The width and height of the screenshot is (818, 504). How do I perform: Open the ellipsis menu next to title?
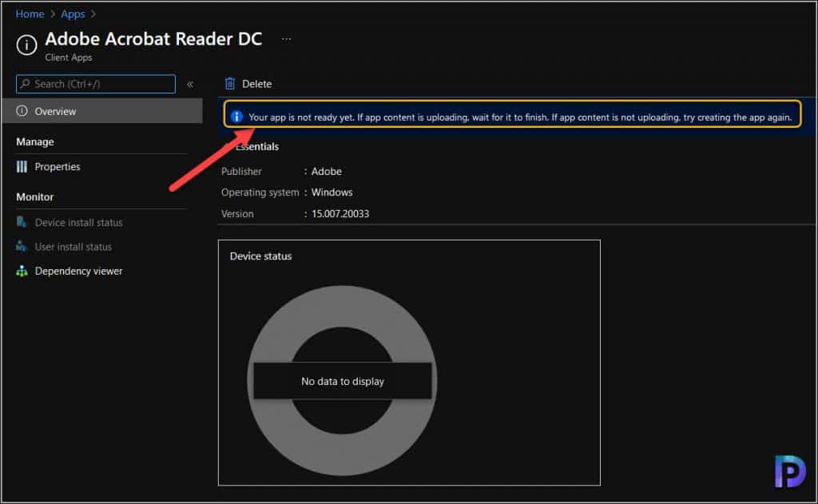click(x=287, y=39)
